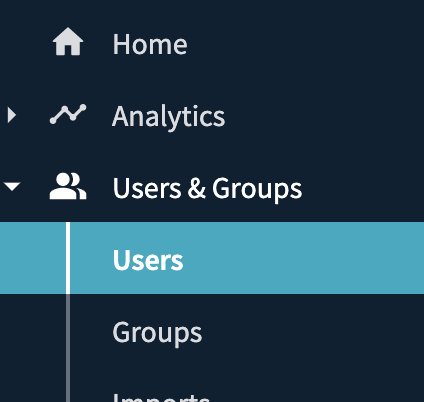Expand the Analytics section arrow

pos(12,115)
